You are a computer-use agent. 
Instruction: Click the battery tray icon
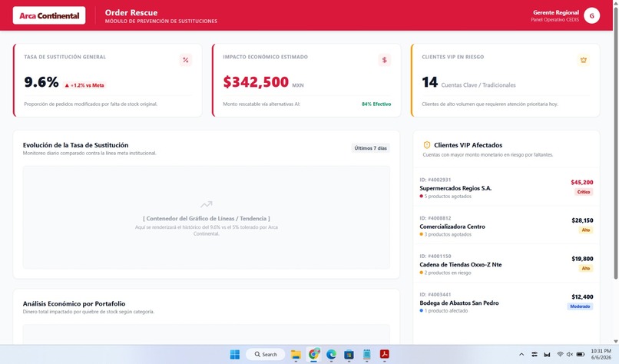581,355
